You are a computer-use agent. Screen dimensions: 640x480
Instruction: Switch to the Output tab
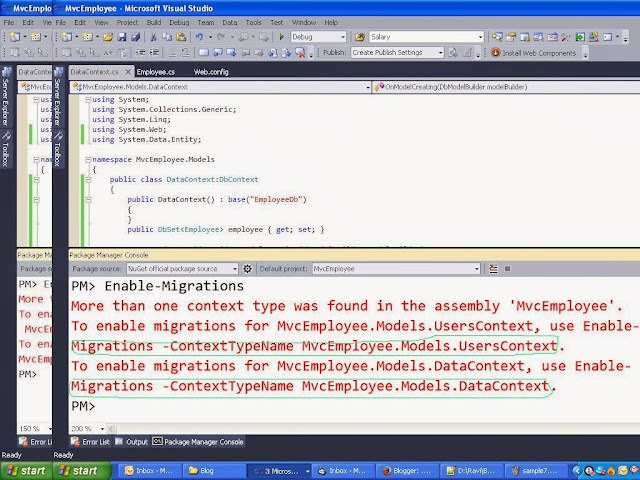click(x=131, y=442)
